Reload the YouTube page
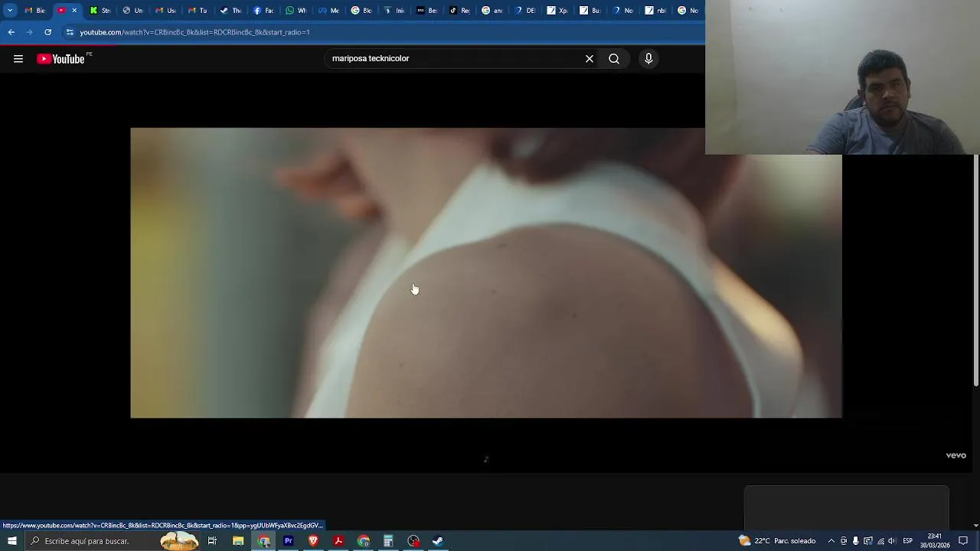This screenshot has height=551, width=980. [x=47, y=32]
